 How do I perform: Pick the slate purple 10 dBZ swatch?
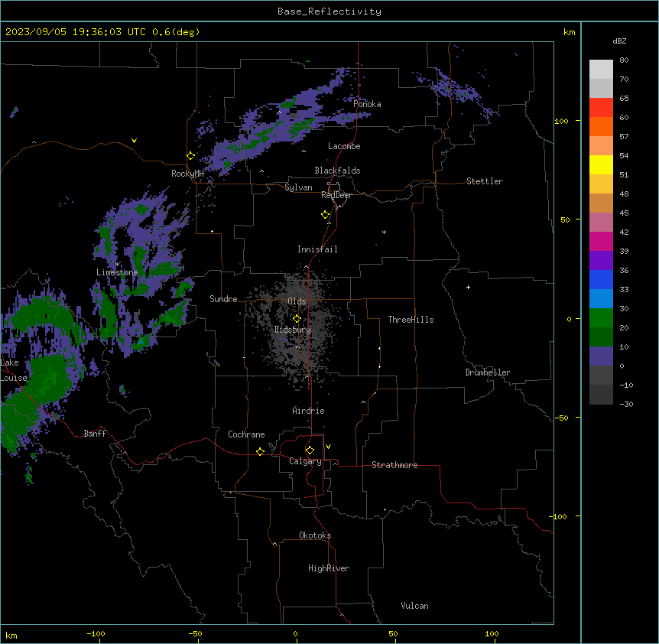[x=601, y=356]
